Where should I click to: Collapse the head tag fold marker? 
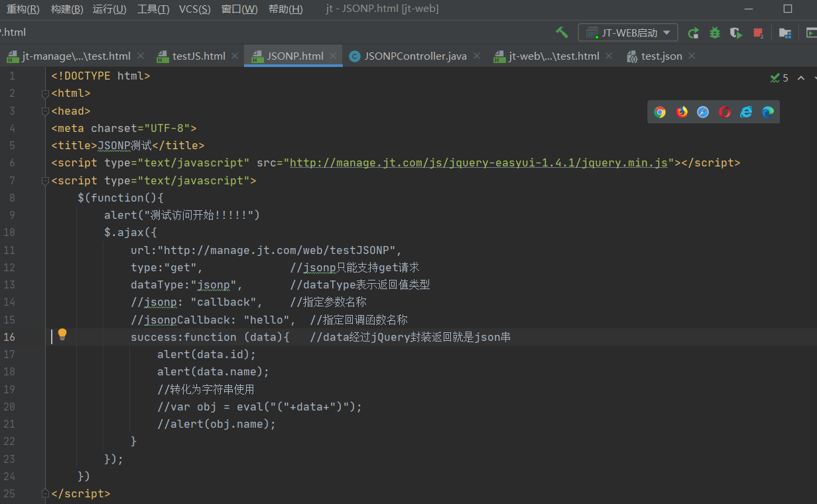pos(45,111)
